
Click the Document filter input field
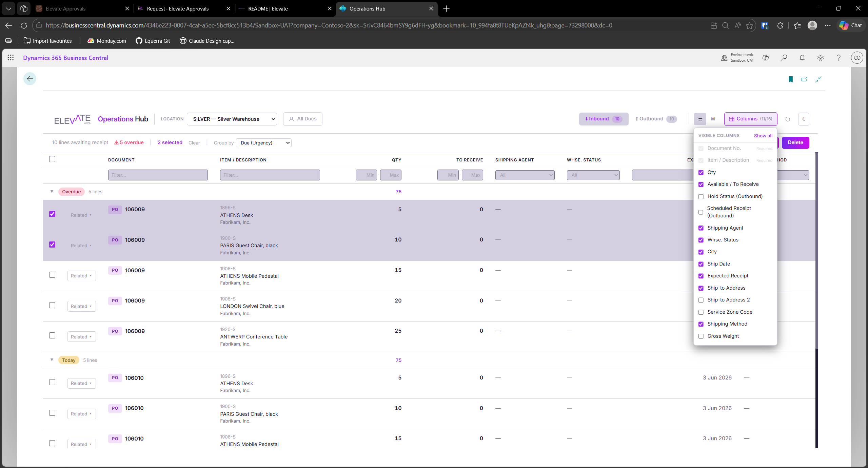point(158,175)
